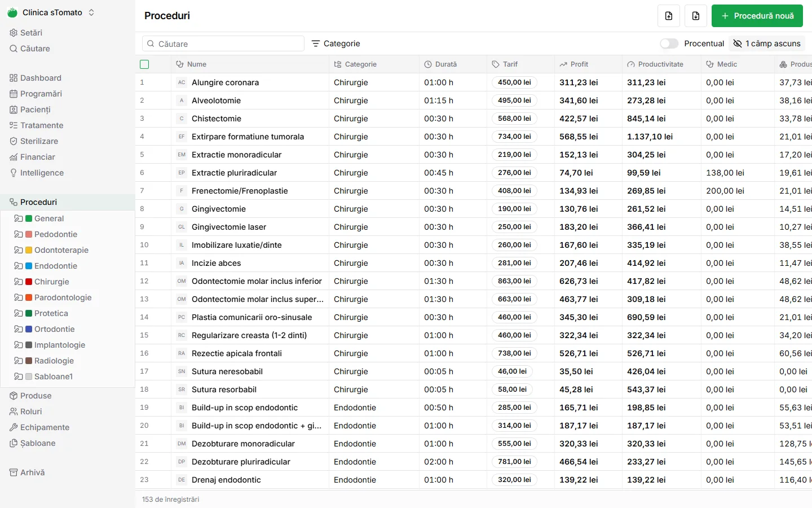
Task: Open the Alungire coronara procedure
Action: click(x=225, y=82)
